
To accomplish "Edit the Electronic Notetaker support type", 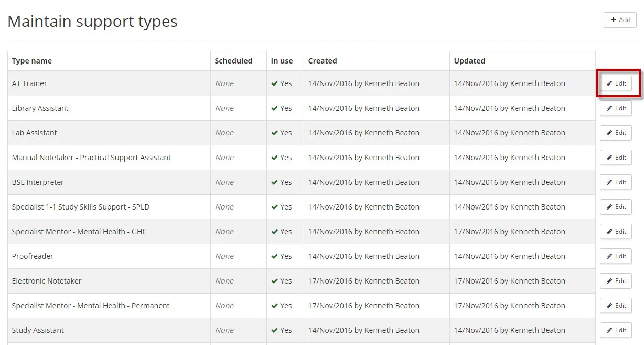I will pyautogui.click(x=616, y=281).
